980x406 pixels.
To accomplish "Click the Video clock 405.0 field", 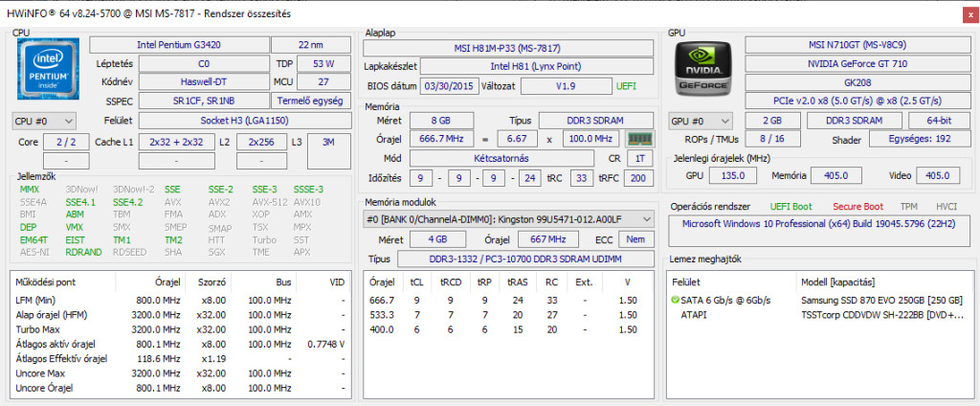I will pyautogui.click(x=937, y=176).
